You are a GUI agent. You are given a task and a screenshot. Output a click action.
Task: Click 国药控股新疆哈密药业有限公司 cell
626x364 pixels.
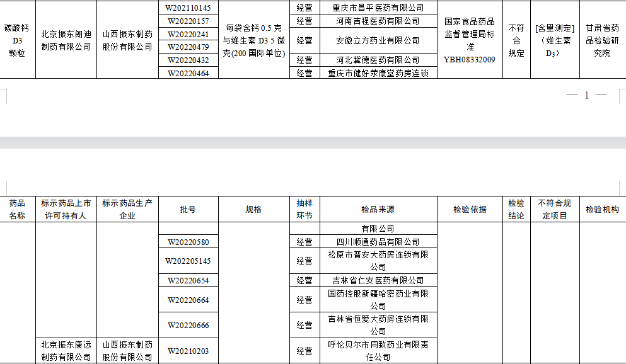tap(378, 300)
